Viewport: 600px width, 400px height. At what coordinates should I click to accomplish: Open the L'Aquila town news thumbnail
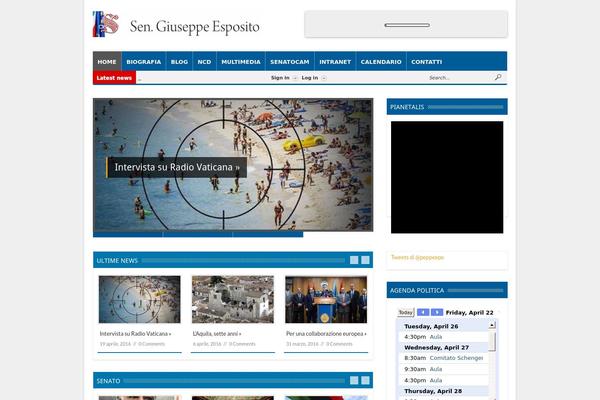pyautogui.click(x=233, y=299)
